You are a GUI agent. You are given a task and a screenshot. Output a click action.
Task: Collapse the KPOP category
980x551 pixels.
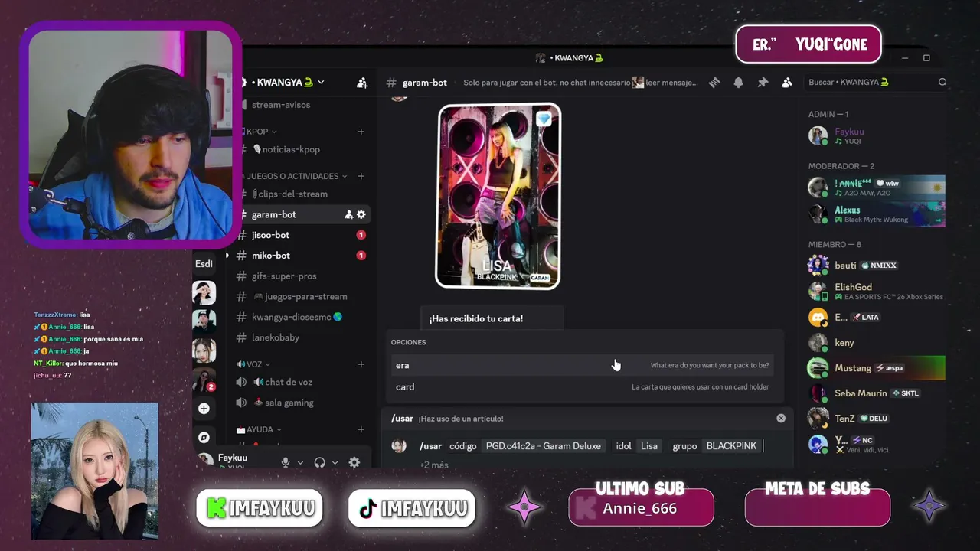[261, 132]
